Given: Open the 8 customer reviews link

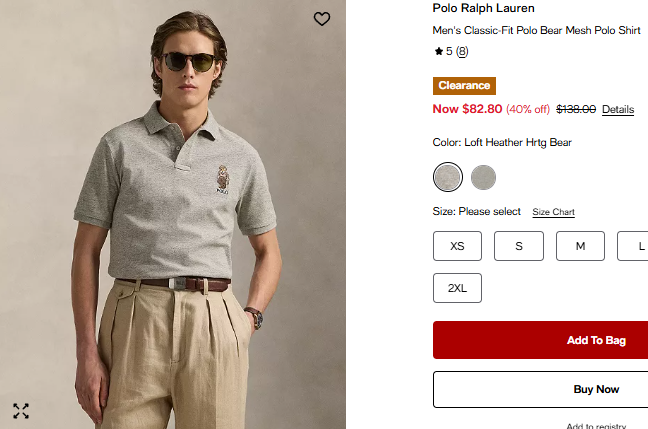Looking at the screenshot, I should 462,51.
